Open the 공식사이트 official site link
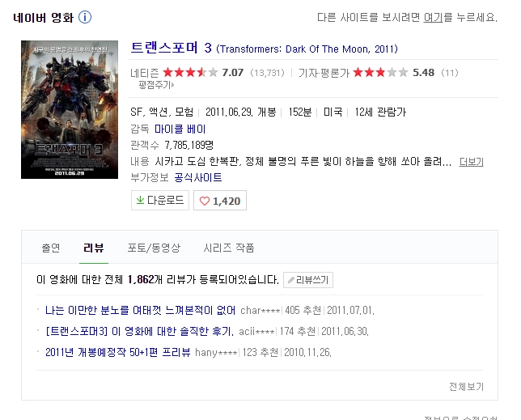The width and height of the screenshot is (521, 420). [198, 177]
